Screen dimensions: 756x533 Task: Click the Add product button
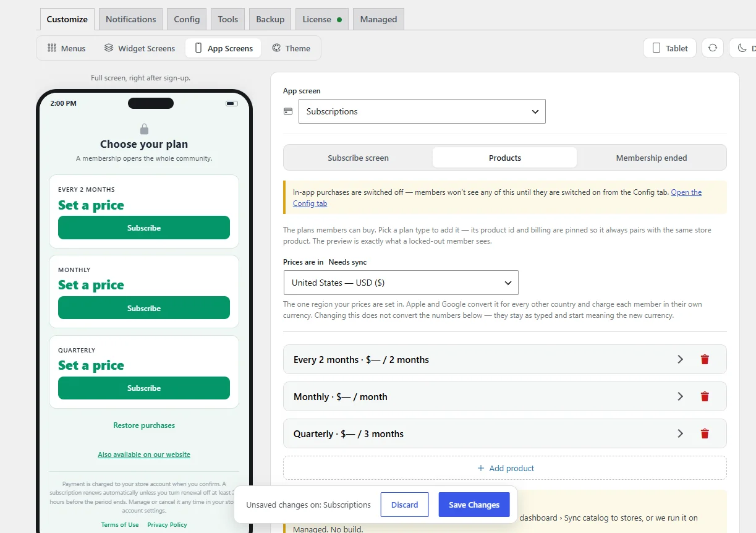(x=505, y=468)
